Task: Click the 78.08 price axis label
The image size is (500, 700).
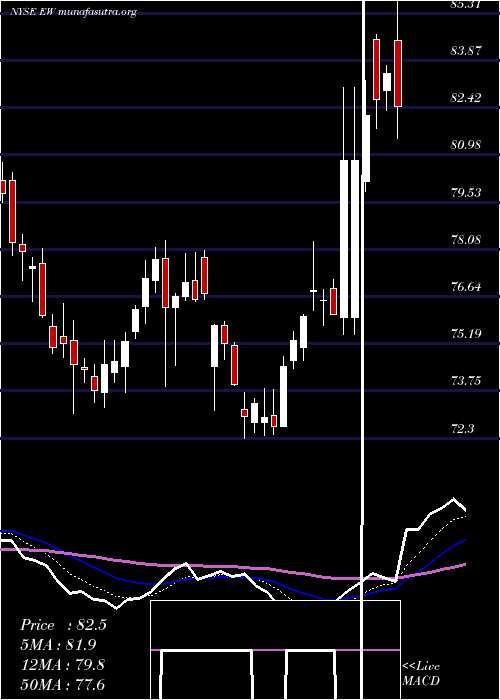Action: 466,240
